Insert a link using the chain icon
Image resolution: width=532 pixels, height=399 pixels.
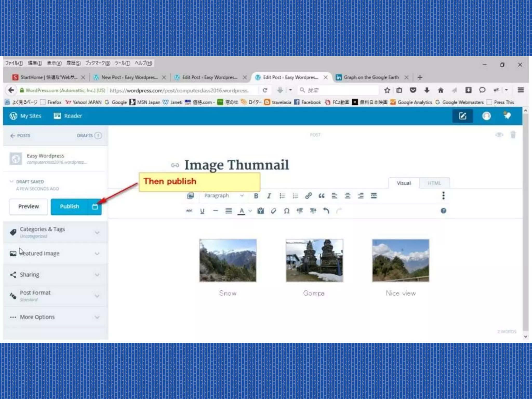click(308, 196)
